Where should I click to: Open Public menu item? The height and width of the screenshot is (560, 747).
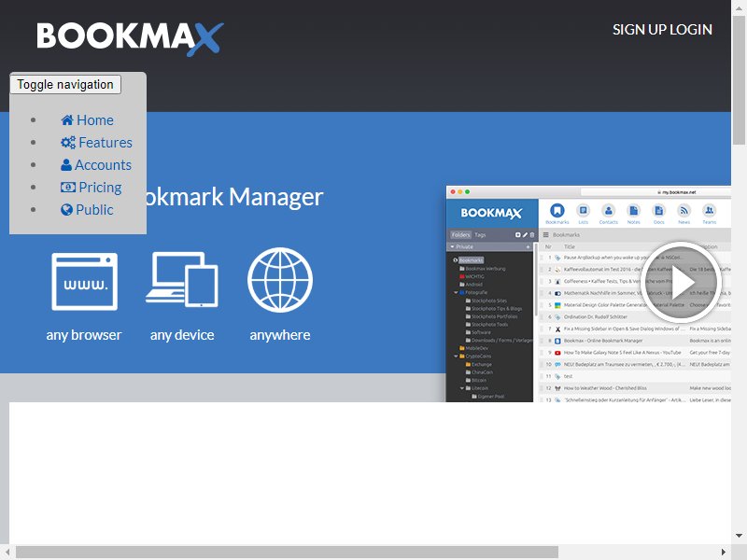pos(87,209)
